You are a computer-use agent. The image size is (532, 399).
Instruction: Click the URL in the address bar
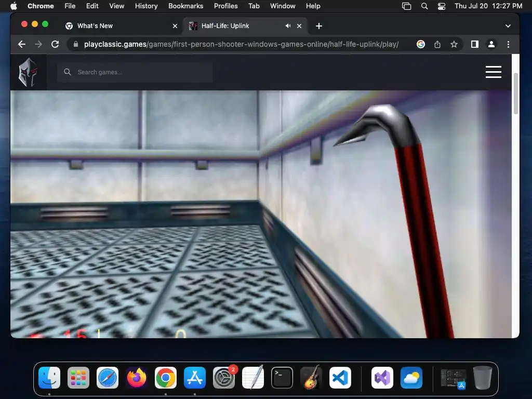241,45
